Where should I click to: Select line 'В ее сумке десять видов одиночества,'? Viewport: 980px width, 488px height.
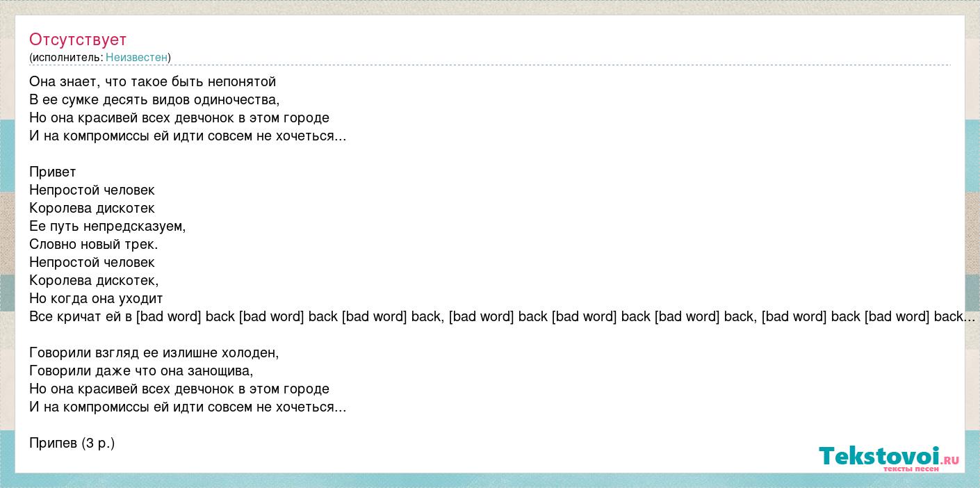[154, 100]
